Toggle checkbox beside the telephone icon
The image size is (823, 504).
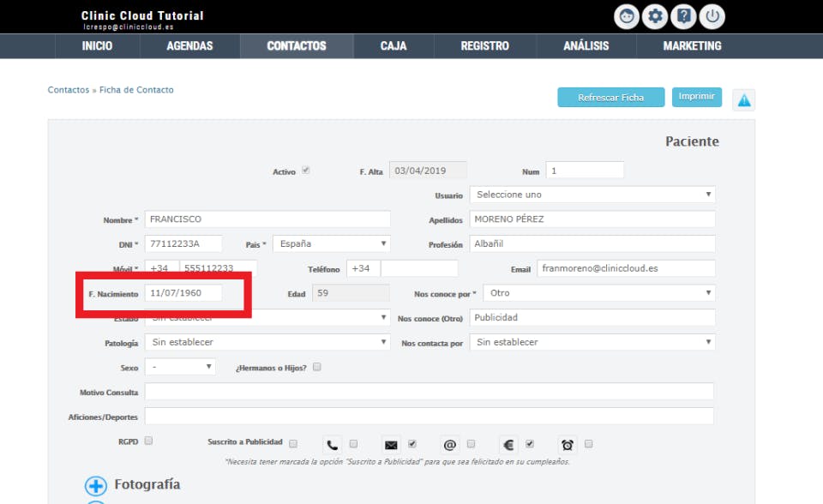point(353,444)
